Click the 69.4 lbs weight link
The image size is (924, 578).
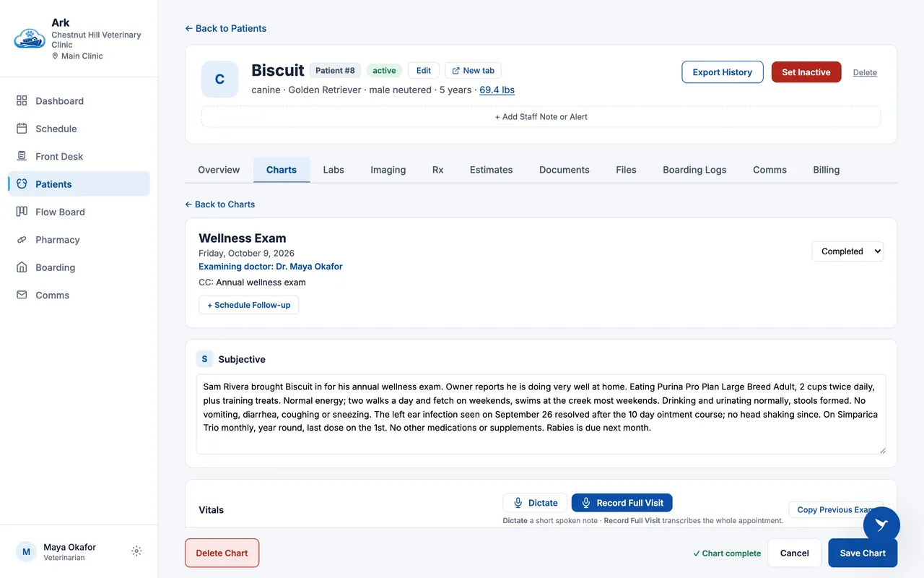click(497, 90)
